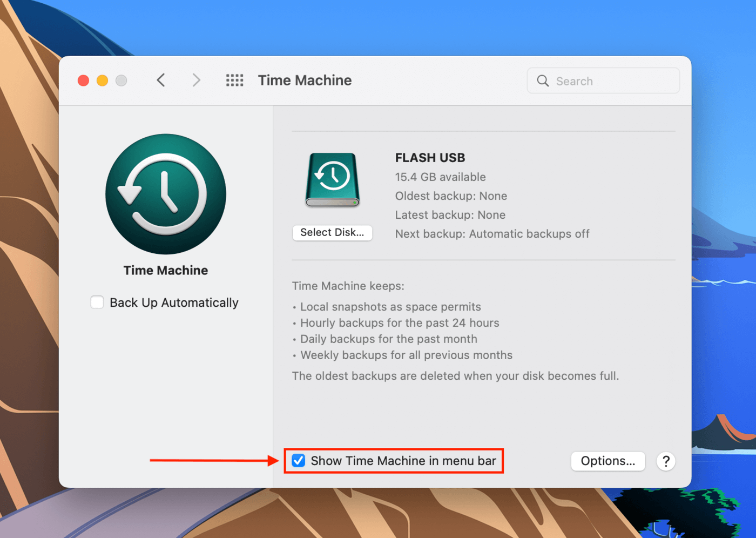Minimize the Time Machine window
The image size is (756, 538).
[x=102, y=80]
